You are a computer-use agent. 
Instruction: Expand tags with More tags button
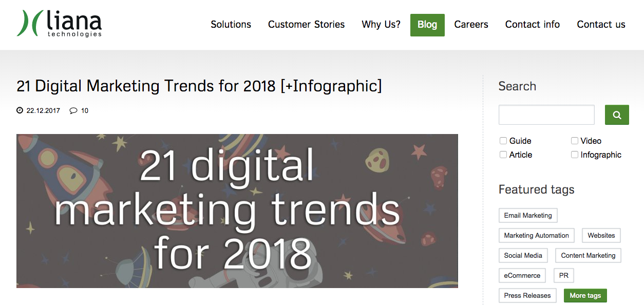click(585, 295)
